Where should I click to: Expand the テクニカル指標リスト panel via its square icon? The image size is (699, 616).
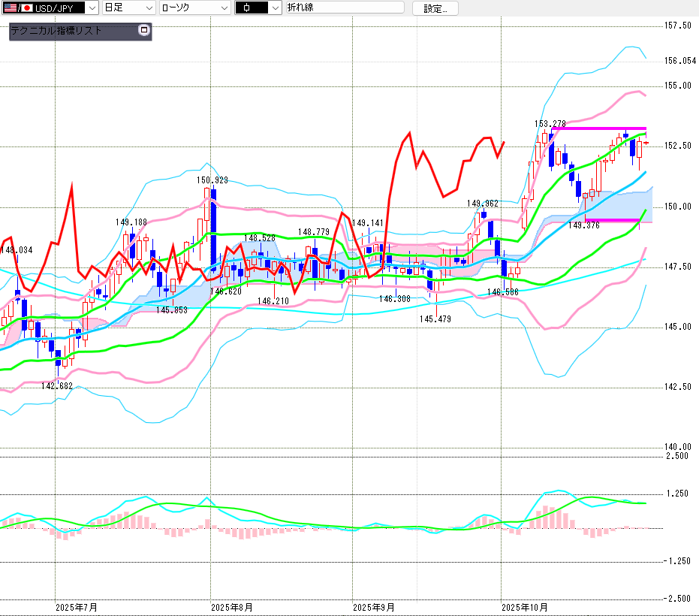[x=144, y=31]
